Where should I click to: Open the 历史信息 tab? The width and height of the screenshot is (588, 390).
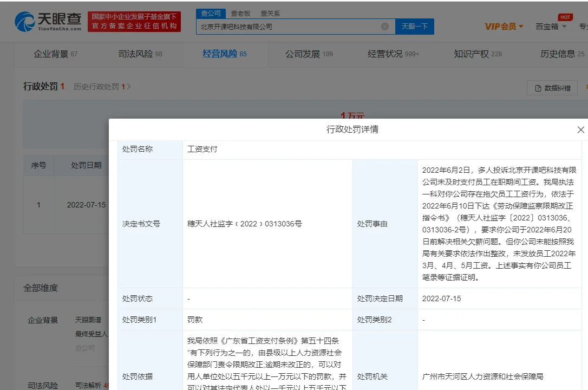562,54
